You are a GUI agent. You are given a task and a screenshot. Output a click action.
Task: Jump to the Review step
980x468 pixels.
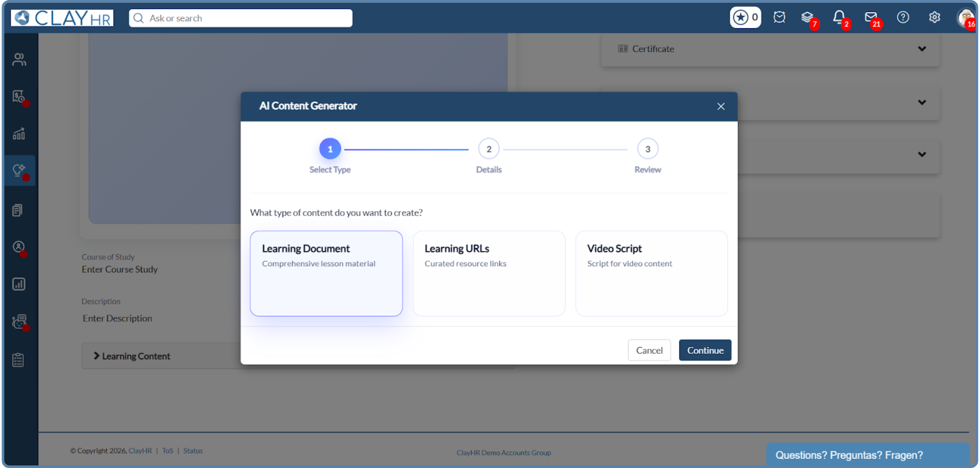(647, 148)
